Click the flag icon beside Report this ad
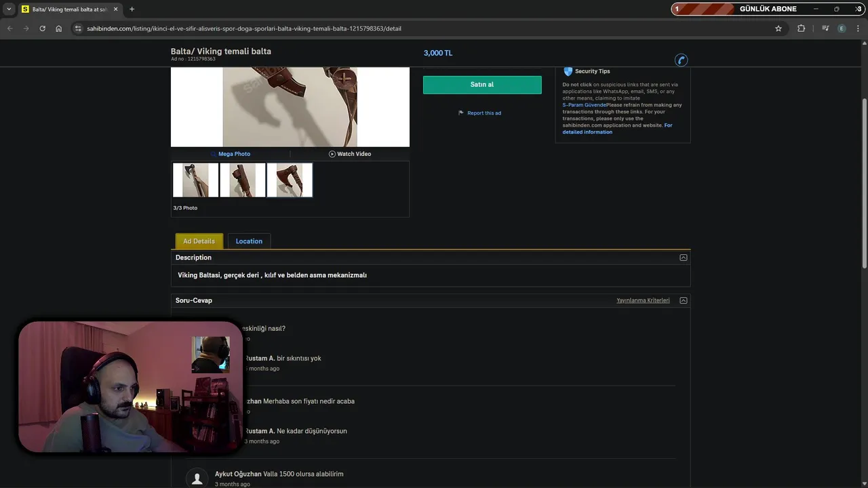Viewport: 868px width, 488px height. (461, 113)
